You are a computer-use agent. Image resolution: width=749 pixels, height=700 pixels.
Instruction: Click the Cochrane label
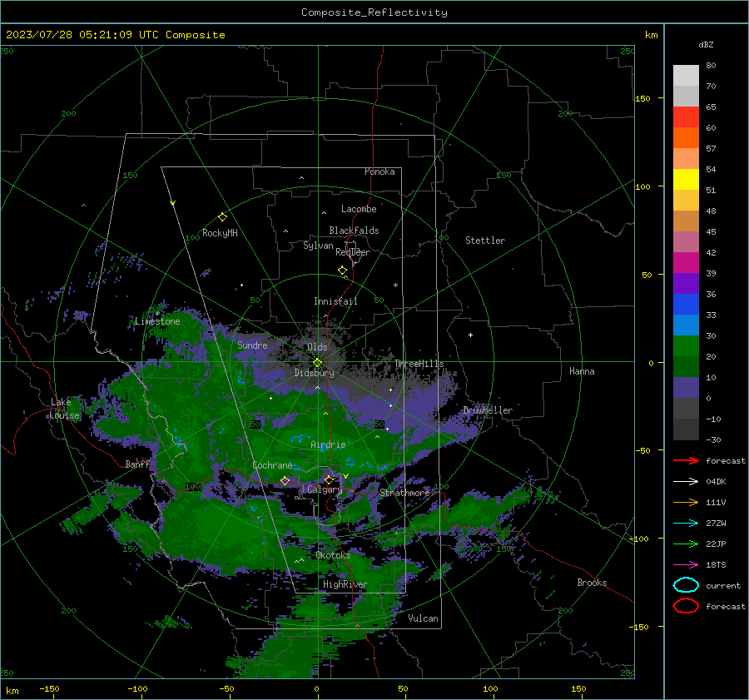[x=272, y=465]
